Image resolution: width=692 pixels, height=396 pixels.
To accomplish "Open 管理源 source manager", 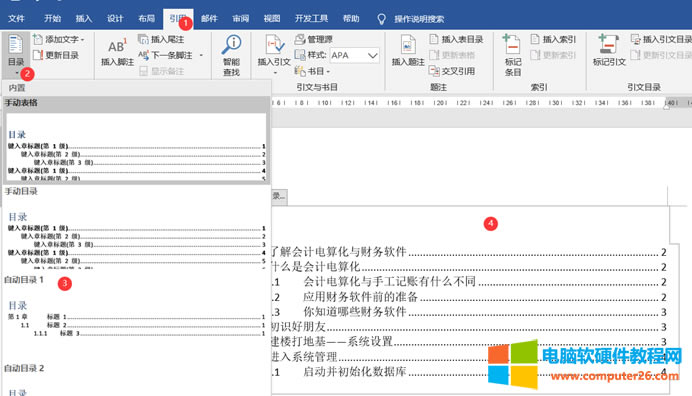I will (x=314, y=39).
